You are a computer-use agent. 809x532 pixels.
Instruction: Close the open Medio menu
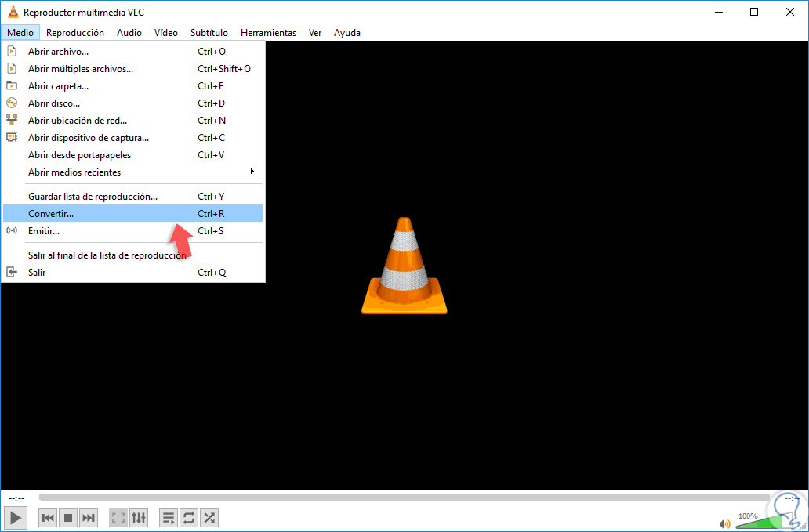point(20,32)
